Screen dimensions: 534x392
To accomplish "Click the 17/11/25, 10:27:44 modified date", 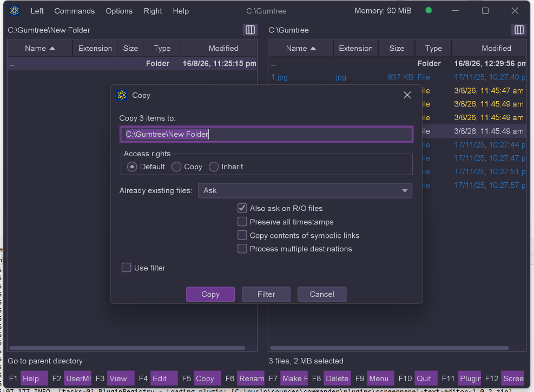I will click(490, 144).
